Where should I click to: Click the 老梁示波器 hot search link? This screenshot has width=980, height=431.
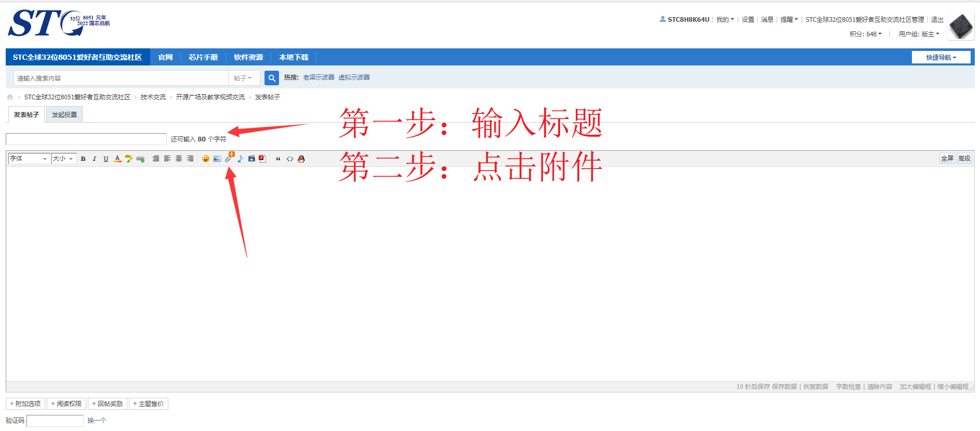tap(319, 77)
